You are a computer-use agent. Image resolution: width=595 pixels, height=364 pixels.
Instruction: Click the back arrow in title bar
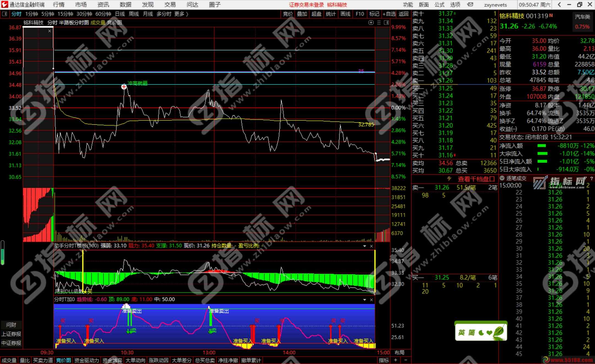coord(559,5)
